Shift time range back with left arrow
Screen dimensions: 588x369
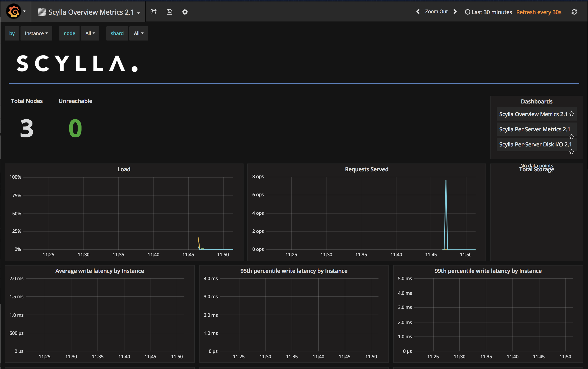[x=418, y=11]
